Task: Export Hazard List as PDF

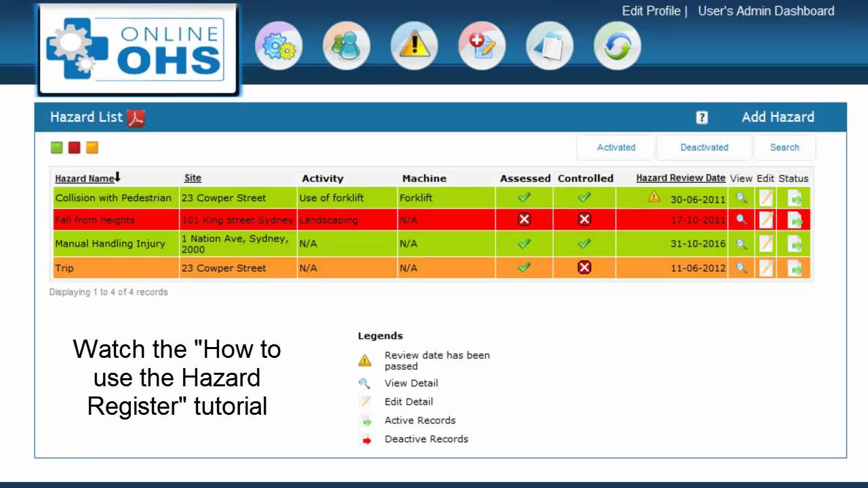Action: pyautogui.click(x=136, y=118)
